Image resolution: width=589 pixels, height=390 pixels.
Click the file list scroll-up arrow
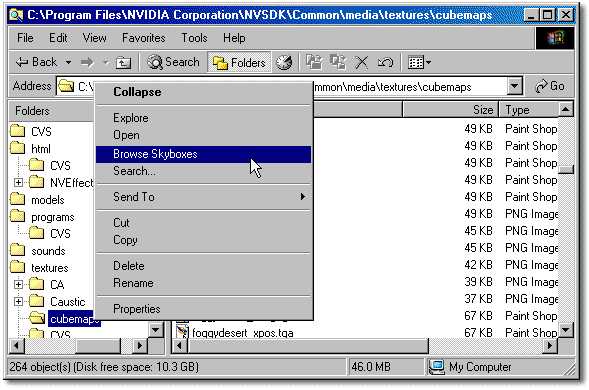coord(566,110)
